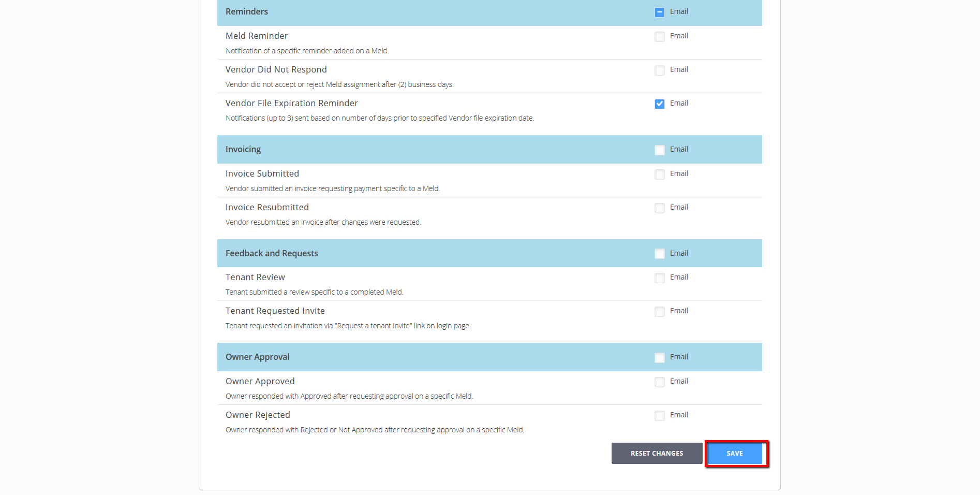
Task: Click the Tenant Requested Invite title
Action: pos(275,311)
